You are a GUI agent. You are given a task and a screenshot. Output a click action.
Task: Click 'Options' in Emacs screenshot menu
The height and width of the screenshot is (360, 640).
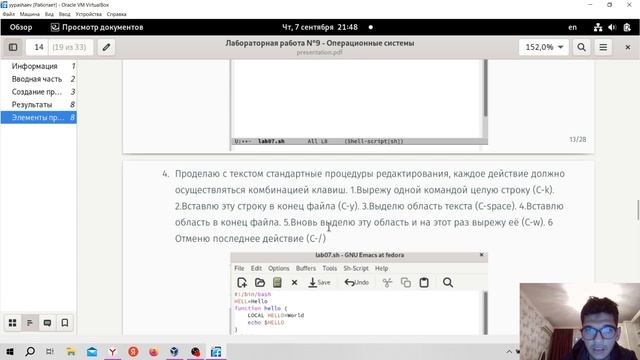pyautogui.click(x=279, y=269)
